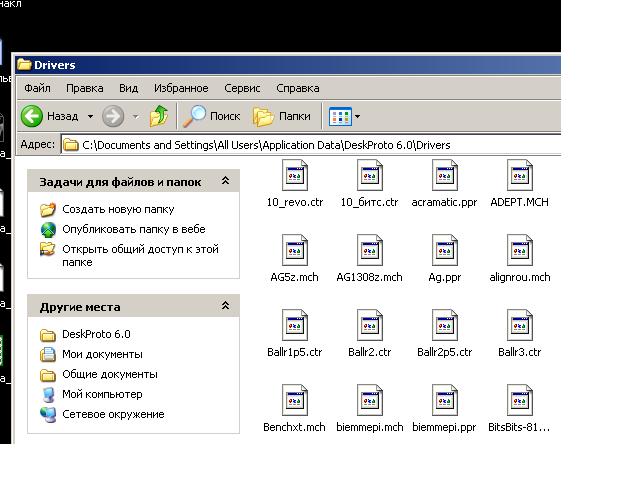The image size is (618, 499).
Task: Open the Views dropdown arrow
Action: pyautogui.click(x=357, y=117)
